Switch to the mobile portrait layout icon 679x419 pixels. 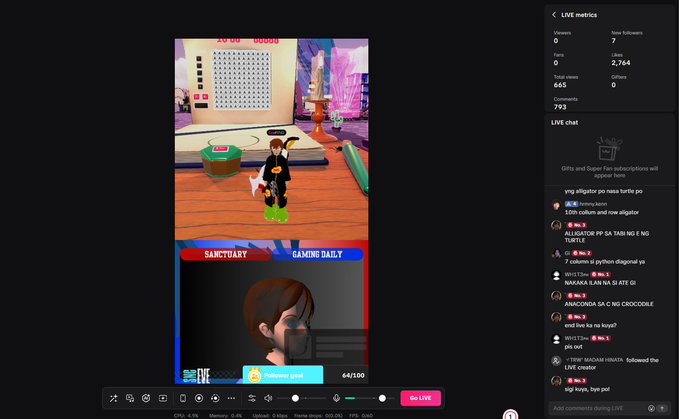click(x=183, y=398)
